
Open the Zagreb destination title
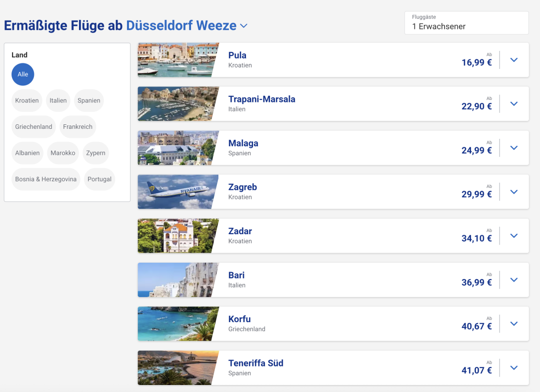point(242,187)
